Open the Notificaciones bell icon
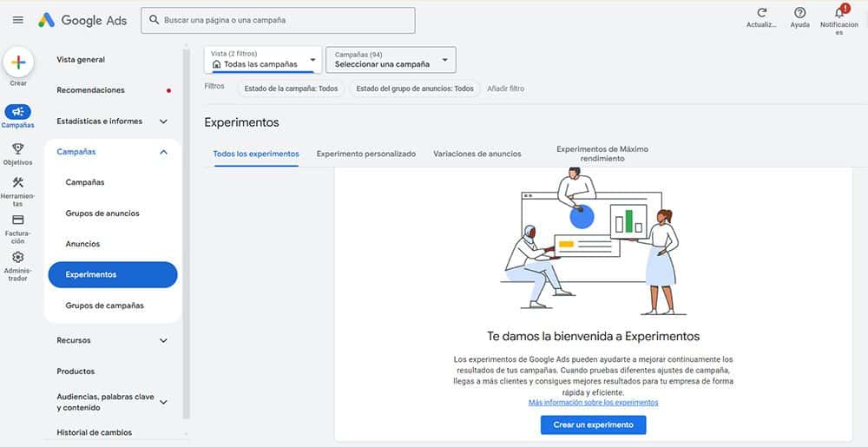 point(839,12)
